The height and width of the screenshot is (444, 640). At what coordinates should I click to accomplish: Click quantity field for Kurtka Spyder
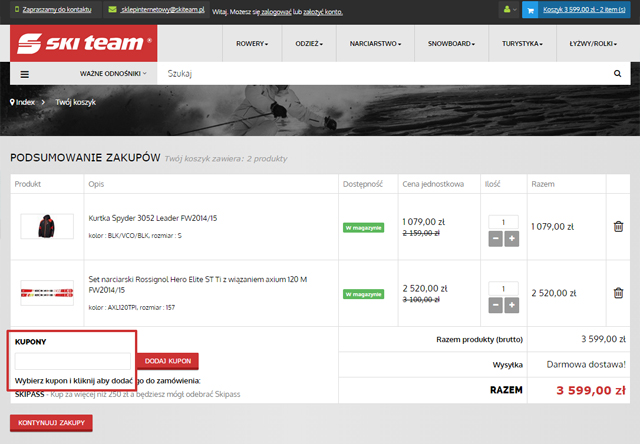503,222
